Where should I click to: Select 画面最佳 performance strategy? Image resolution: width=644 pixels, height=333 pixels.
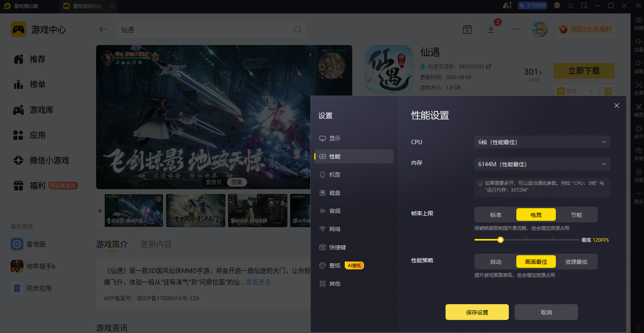click(x=536, y=262)
